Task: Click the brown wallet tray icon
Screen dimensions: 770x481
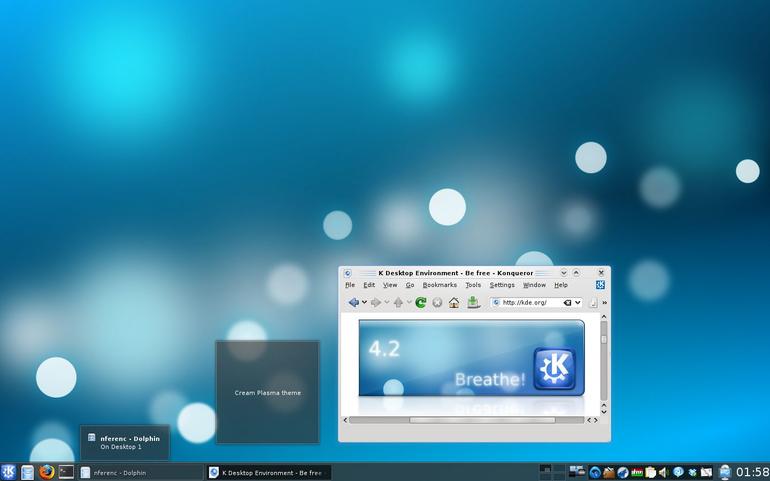Action: tap(609, 473)
